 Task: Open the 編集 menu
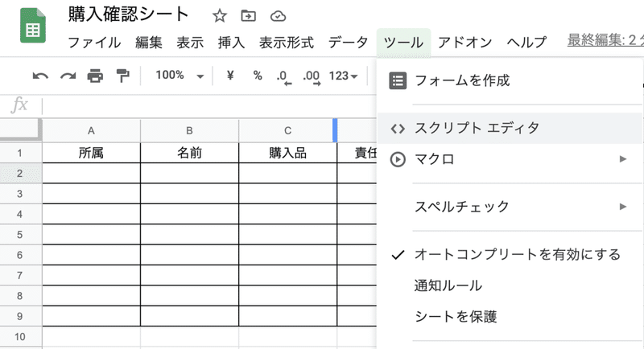click(149, 43)
